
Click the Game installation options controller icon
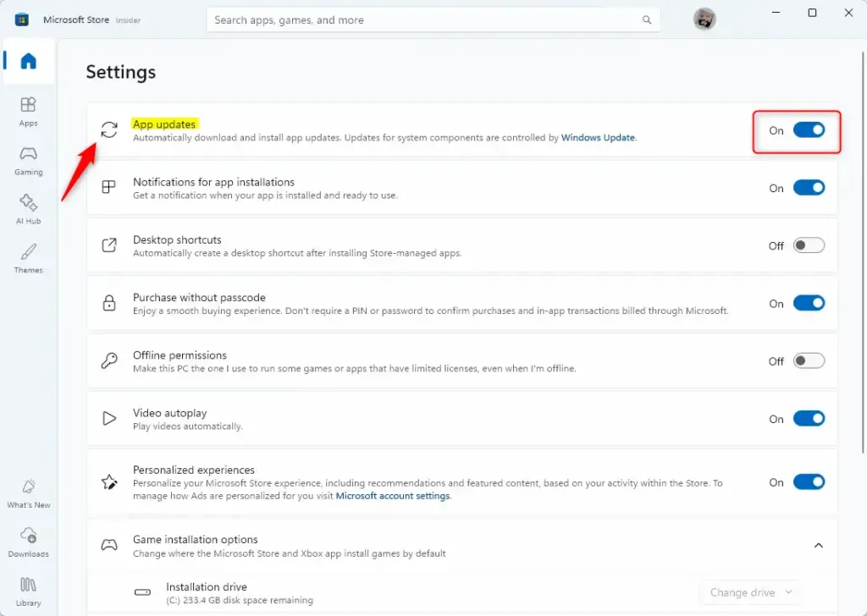click(x=109, y=545)
